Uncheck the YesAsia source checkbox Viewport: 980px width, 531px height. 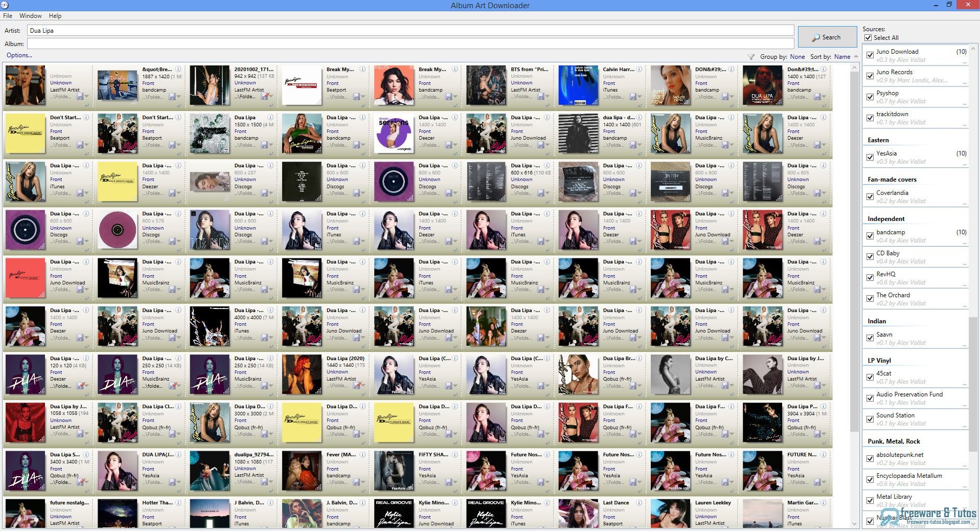pyautogui.click(x=871, y=157)
